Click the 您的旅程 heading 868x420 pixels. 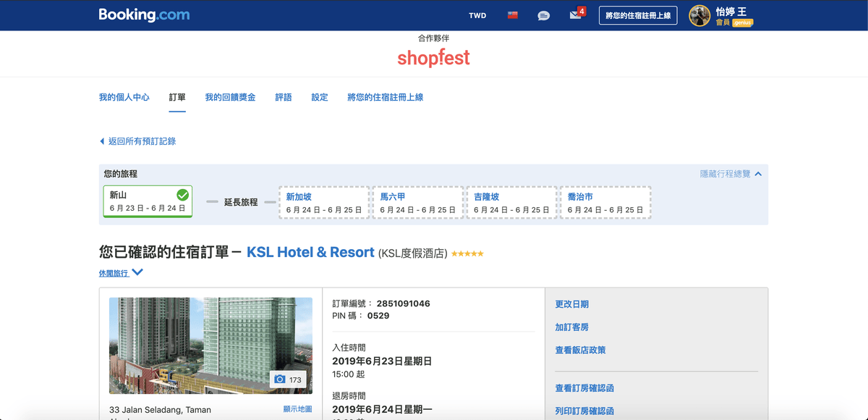[x=120, y=174]
